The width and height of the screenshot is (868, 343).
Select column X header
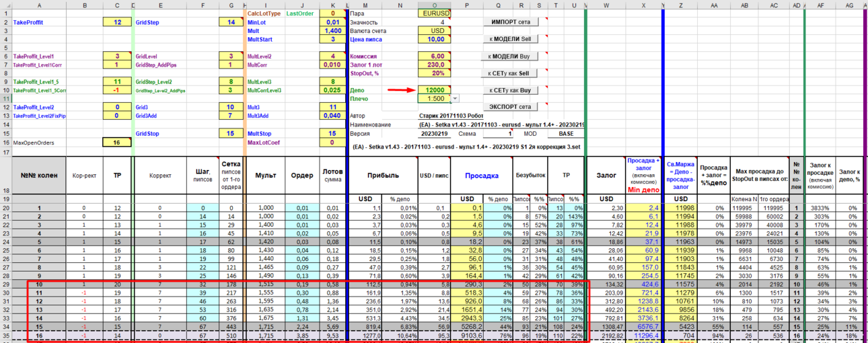pyautogui.click(x=644, y=5)
